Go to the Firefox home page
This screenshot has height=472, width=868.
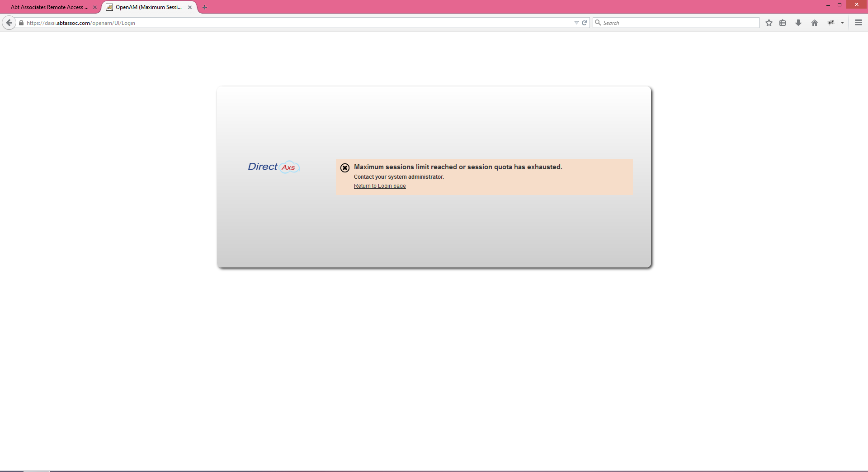tap(814, 23)
